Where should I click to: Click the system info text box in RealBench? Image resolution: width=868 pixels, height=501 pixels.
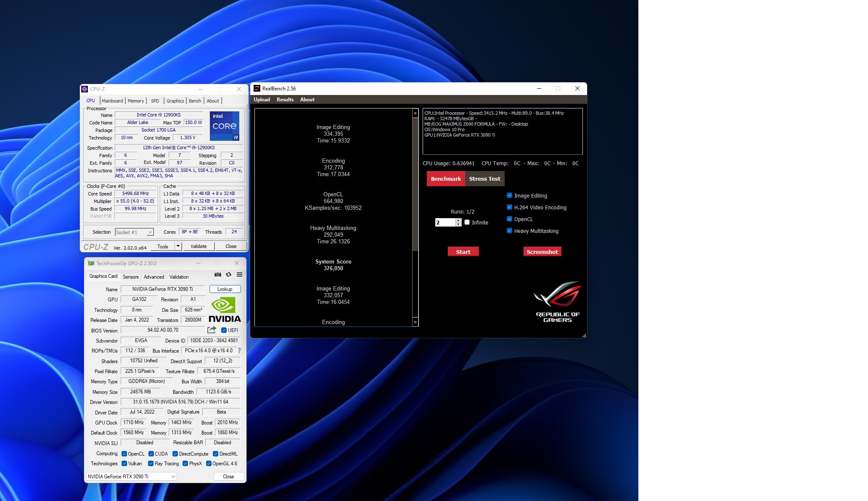[x=503, y=131]
